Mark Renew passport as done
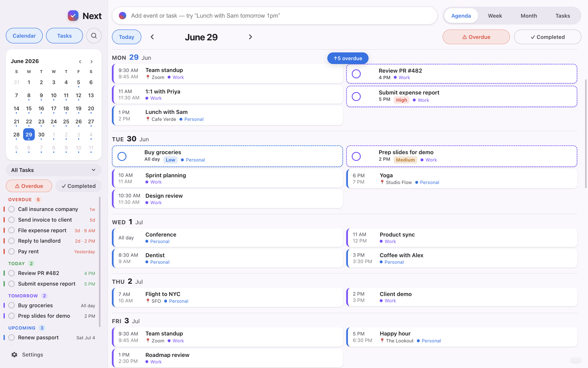 (x=12, y=338)
